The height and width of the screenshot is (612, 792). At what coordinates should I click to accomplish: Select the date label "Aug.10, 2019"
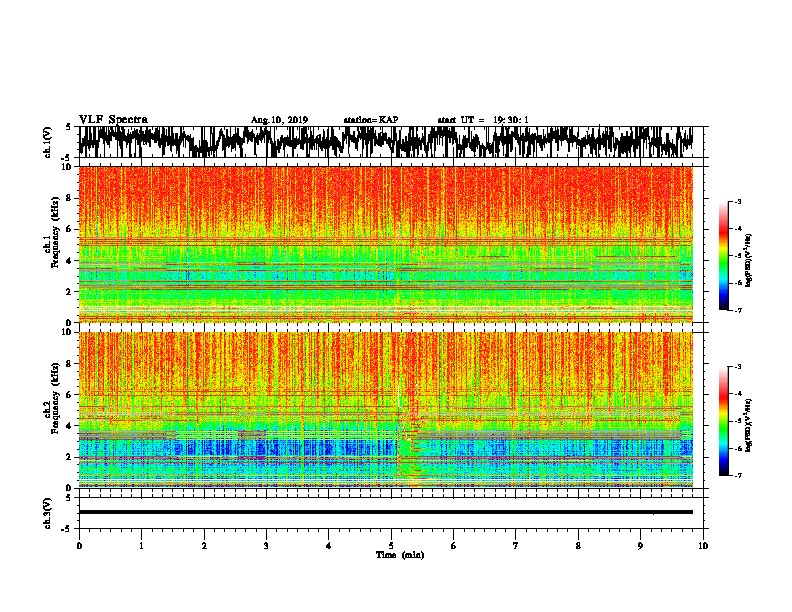tap(279, 120)
